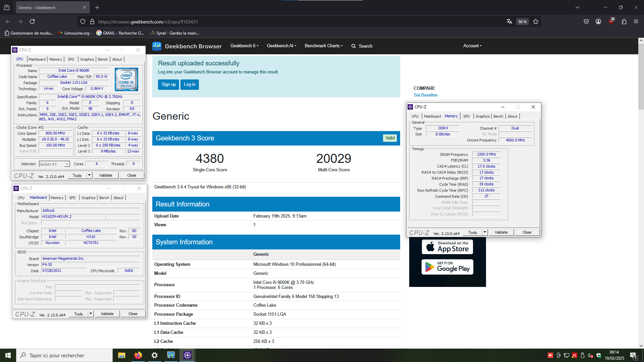The width and height of the screenshot is (644, 362).
Task: Open the translate page icon
Action: (509, 21)
